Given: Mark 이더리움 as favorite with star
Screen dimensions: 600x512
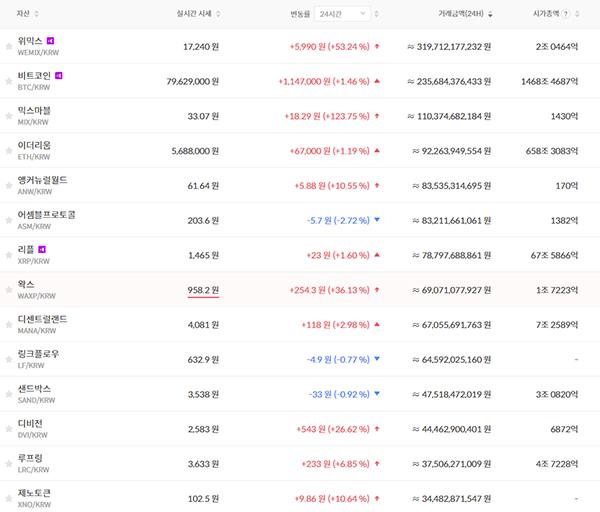Looking at the screenshot, I should [x=9, y=151].
